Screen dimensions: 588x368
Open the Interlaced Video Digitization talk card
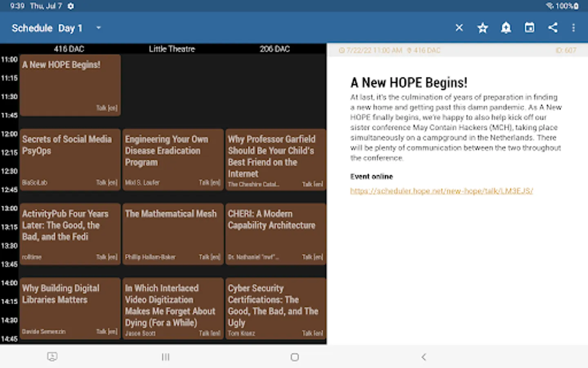point(173,308)
